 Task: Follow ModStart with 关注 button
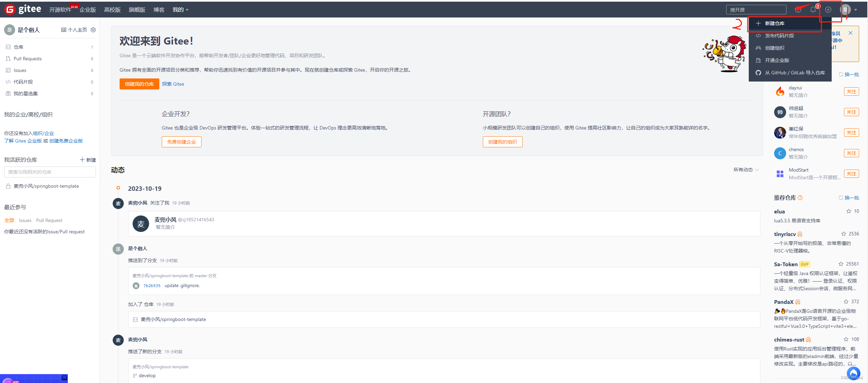(x=851, y=174)
